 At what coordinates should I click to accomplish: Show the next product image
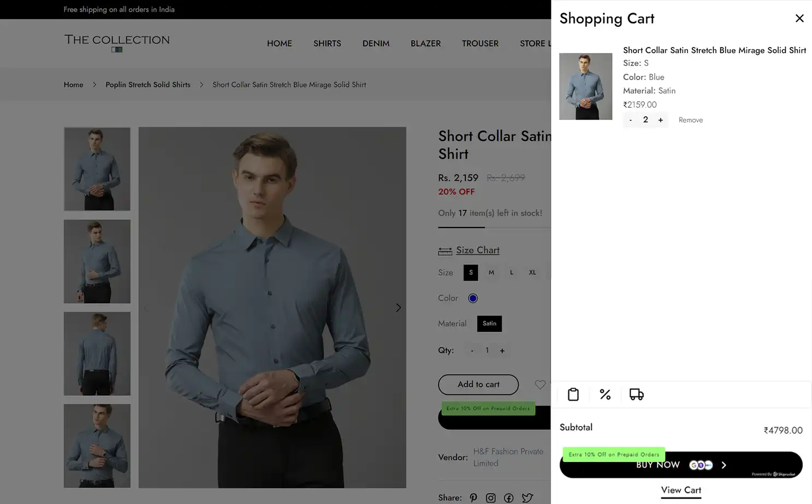[x=398, y=307]
